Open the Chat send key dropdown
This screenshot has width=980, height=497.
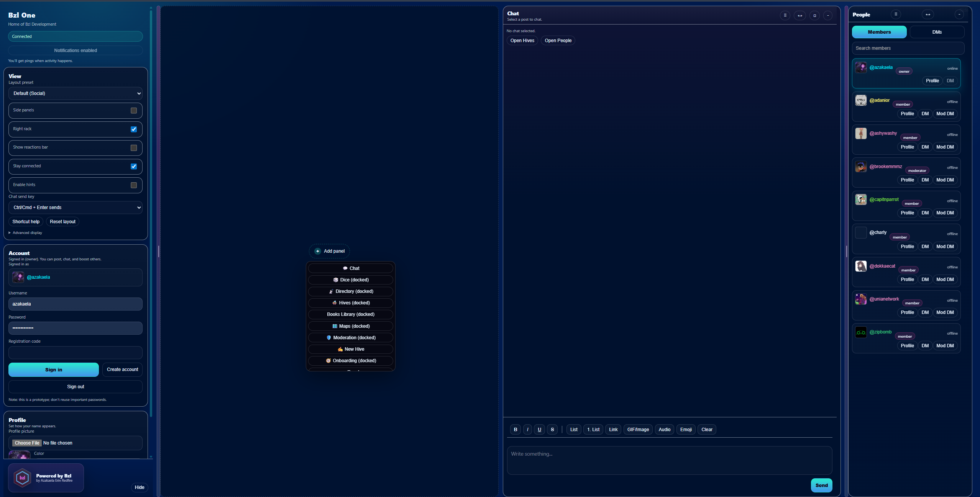76,208
